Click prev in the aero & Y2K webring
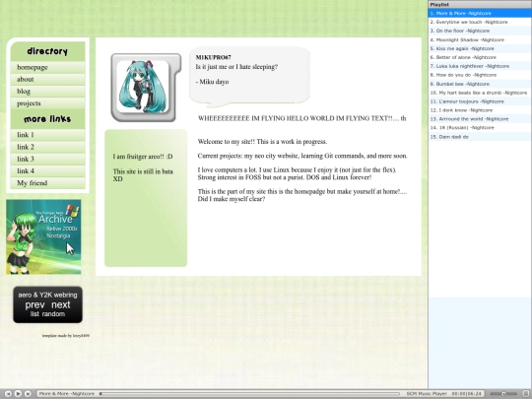This screenshot has width=532, height=399. [34, 304]
